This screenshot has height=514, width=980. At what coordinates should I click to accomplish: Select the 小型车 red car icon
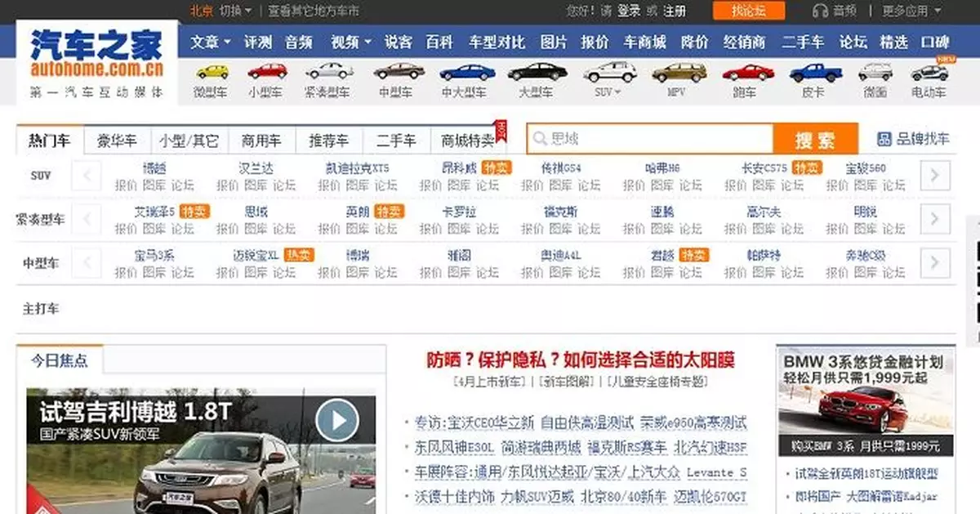pos(266,72)
